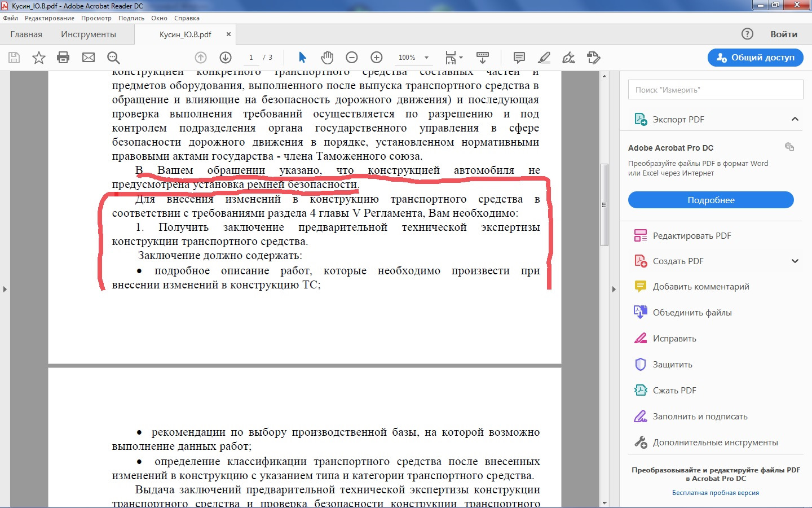Open Заполнить и подписать tool
812x508 pixels.
(x=690, y=416)
